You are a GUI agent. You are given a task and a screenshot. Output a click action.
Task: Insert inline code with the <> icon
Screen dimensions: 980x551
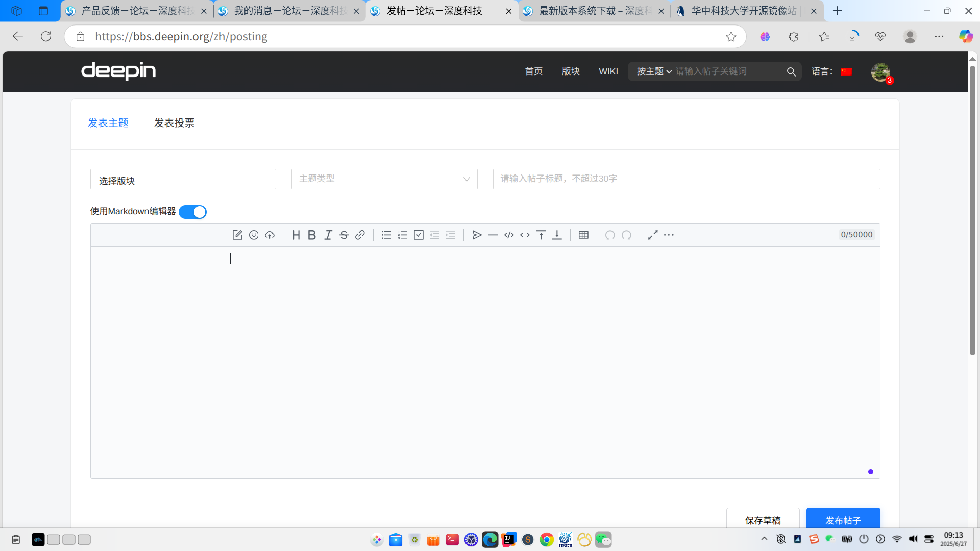point(525,235)
